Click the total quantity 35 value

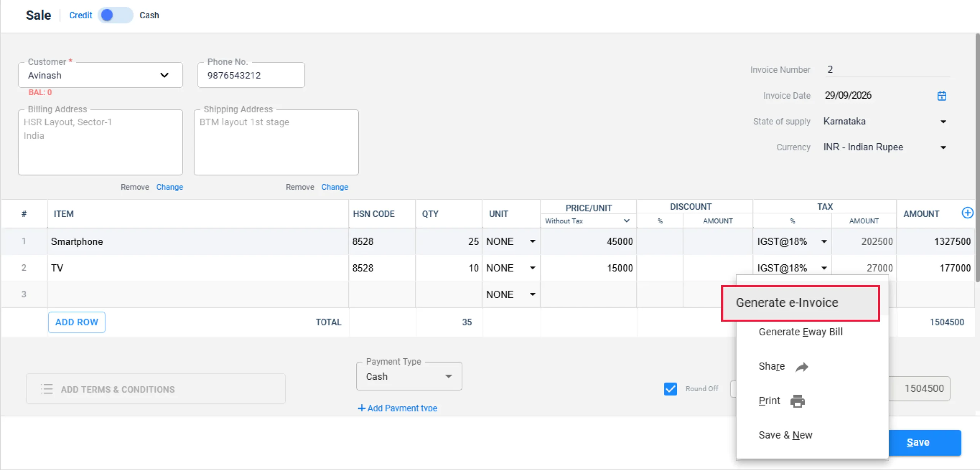[467, 322]
